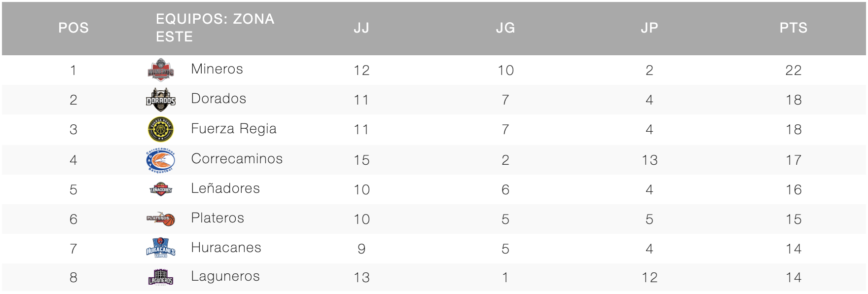Image resolution: width=868 pixels, height=294 pixels.
Task: Open the Mineros team name
Action: pyautogui.click(x=217, y=69)
